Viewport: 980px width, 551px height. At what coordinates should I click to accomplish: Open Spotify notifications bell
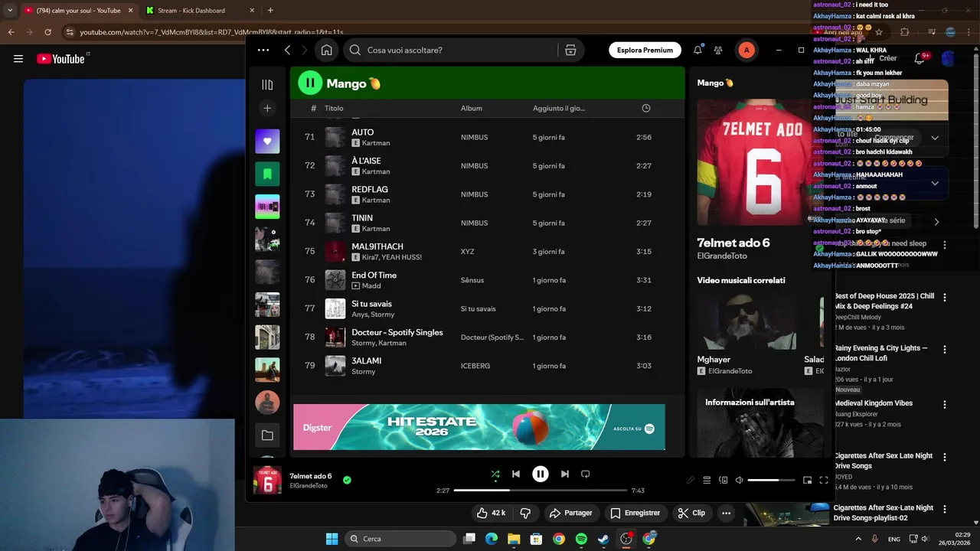point(697,50)
